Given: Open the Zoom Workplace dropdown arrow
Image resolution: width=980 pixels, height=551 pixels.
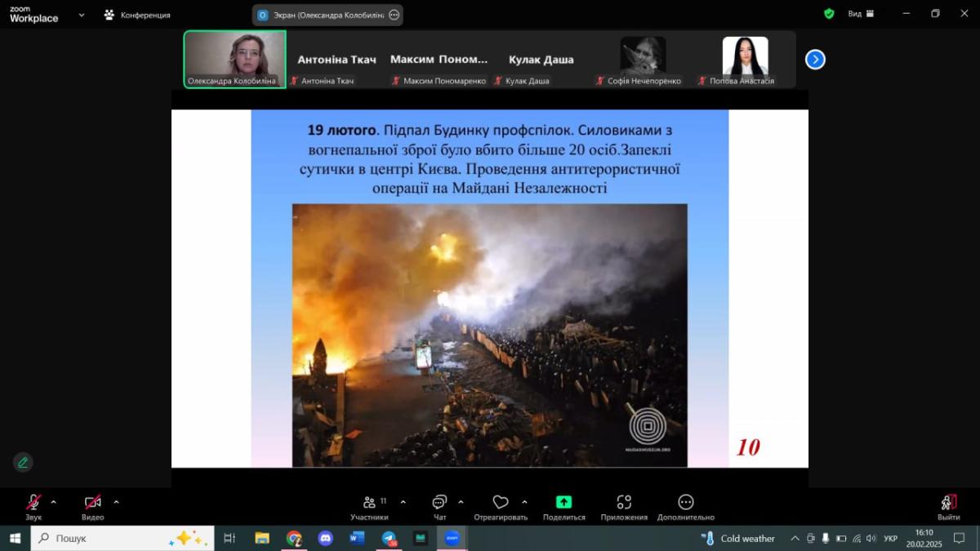Looking at the screenshot, I should tap(81, 15).
